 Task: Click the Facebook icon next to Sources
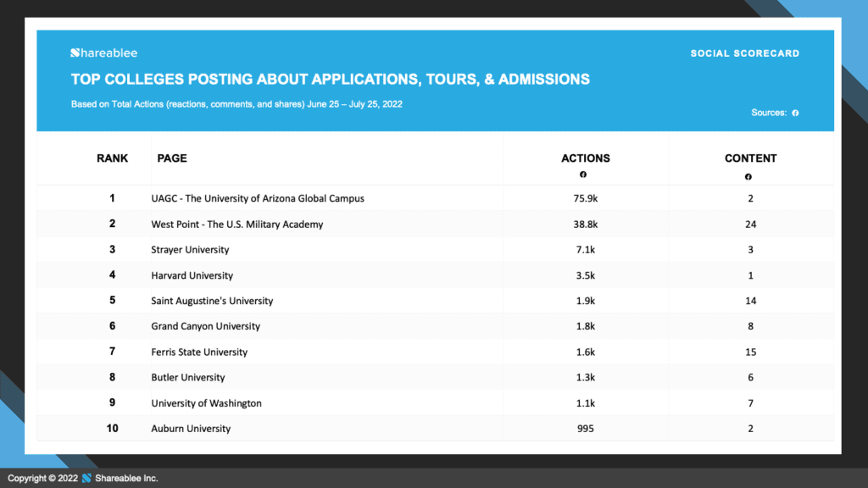[x=795, y=113]
